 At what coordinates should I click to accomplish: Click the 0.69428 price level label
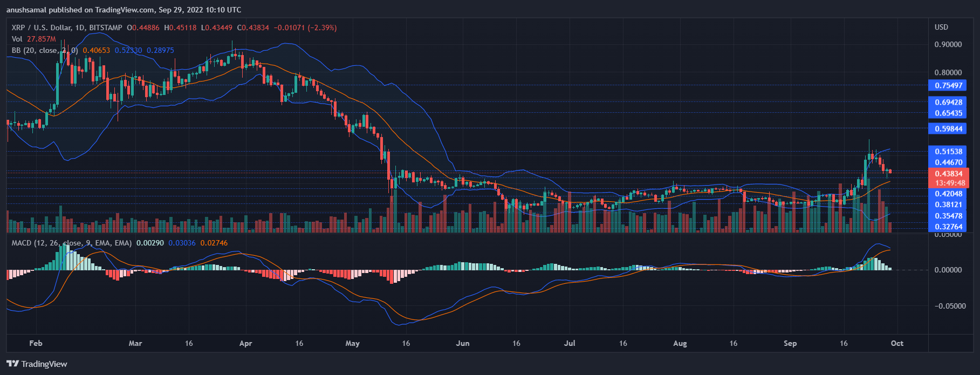[x=948, y=103]
